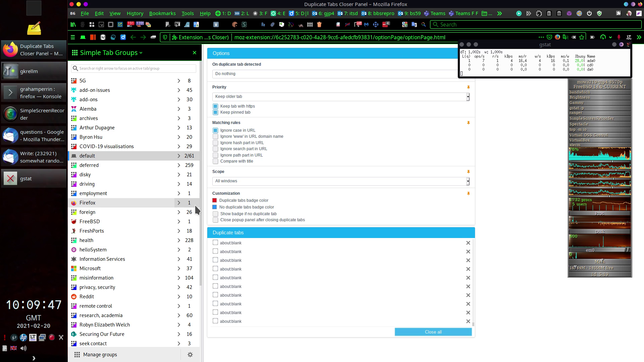Click the Firefox hamburger menu icon

73,37
